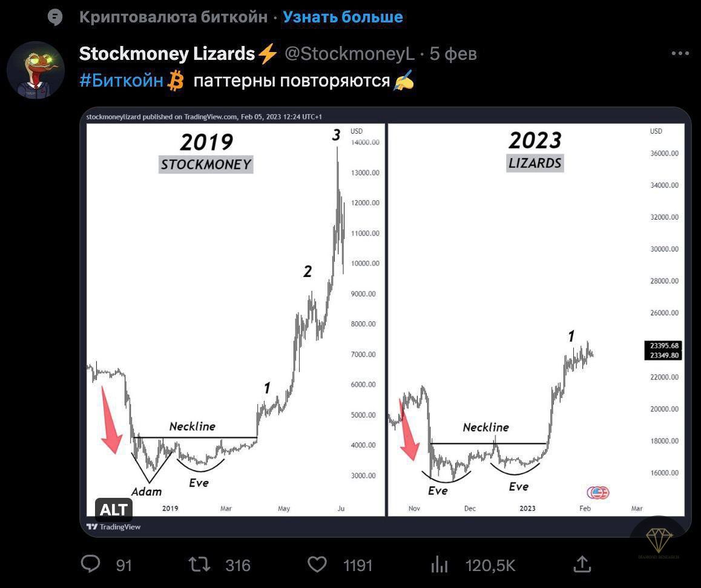Open the 2019 STOCKMONEY chart panel
Image resolution: width=701 pixels, height=588 pixels.
[x=235, y=320]
